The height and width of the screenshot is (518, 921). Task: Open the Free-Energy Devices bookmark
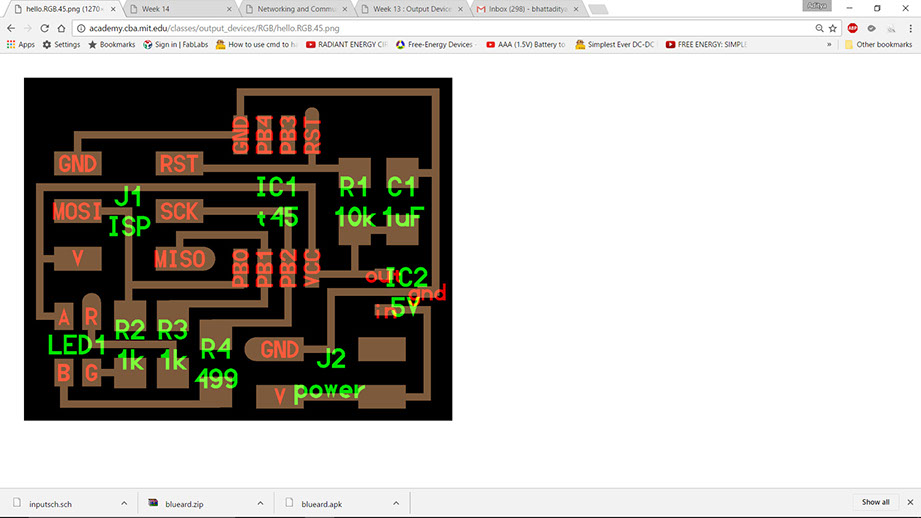[436, 45]
